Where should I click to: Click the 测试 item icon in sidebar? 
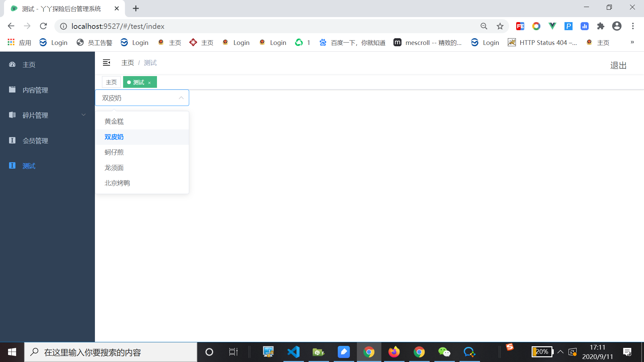click(12, 166)
